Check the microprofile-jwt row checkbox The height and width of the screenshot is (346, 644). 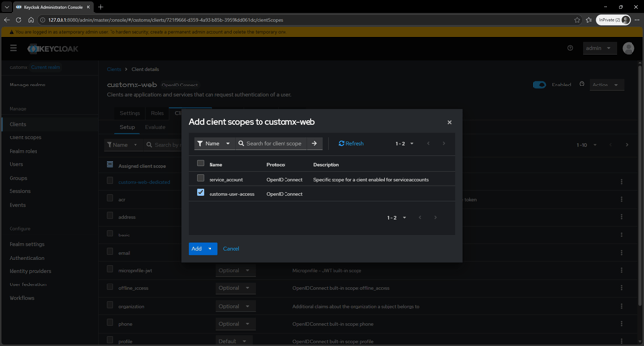110,269
